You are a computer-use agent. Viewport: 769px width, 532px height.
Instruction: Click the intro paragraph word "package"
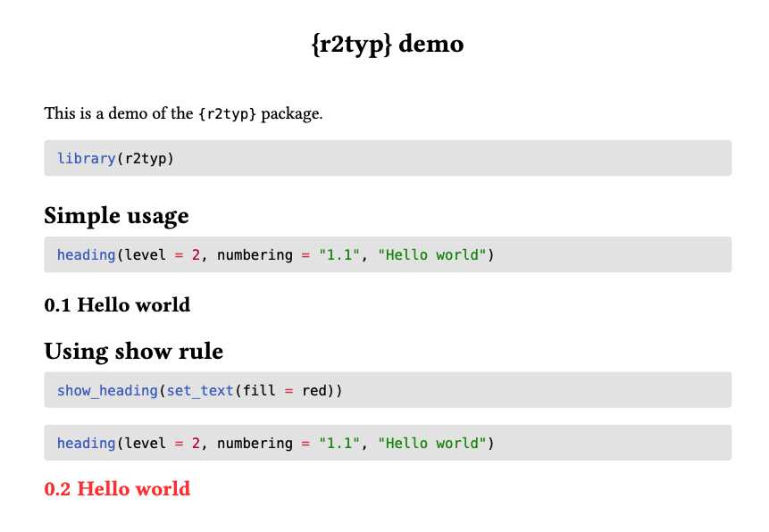click(x=290, y=114)
